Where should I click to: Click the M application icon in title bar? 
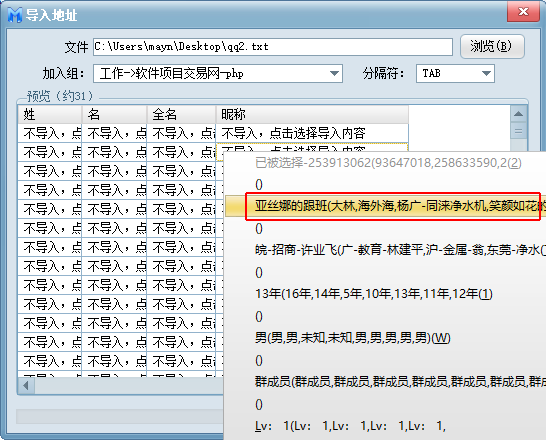[x=15, y=15]
